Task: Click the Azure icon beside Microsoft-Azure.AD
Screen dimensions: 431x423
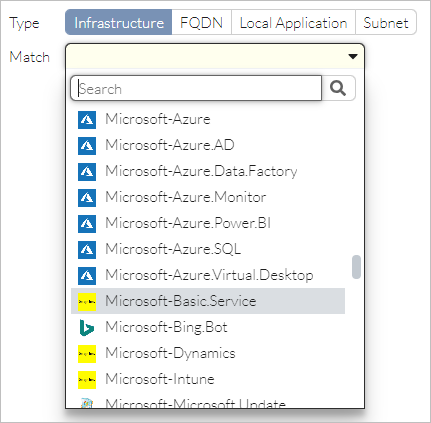Action: point(87,146)
